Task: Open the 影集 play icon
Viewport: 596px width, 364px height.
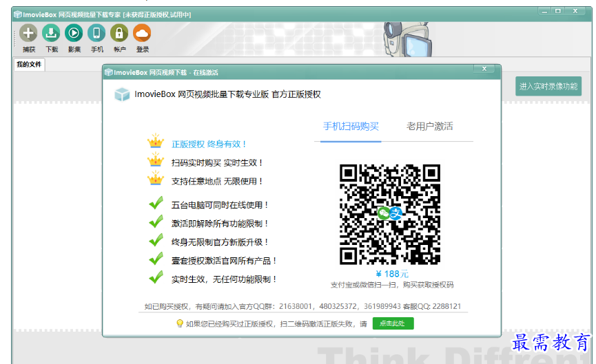Action: tap(74, 33)
